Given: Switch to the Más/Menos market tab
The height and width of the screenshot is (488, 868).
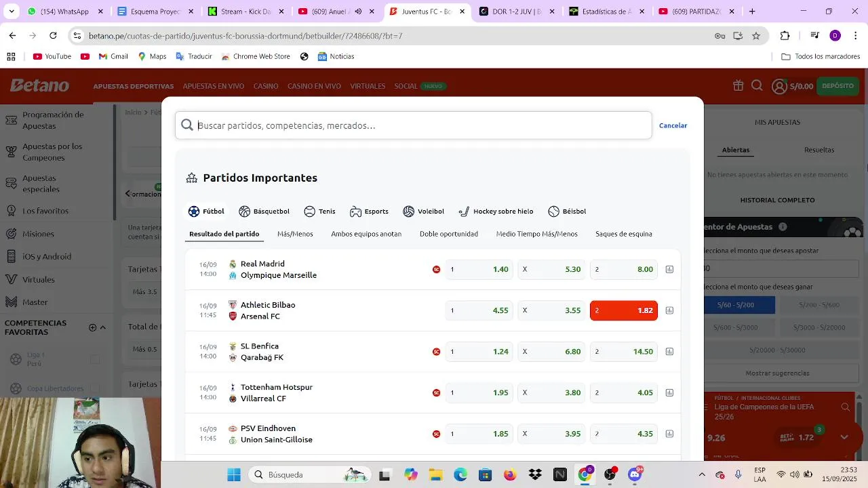Looking at the screenshot, I should click(295, 234).
